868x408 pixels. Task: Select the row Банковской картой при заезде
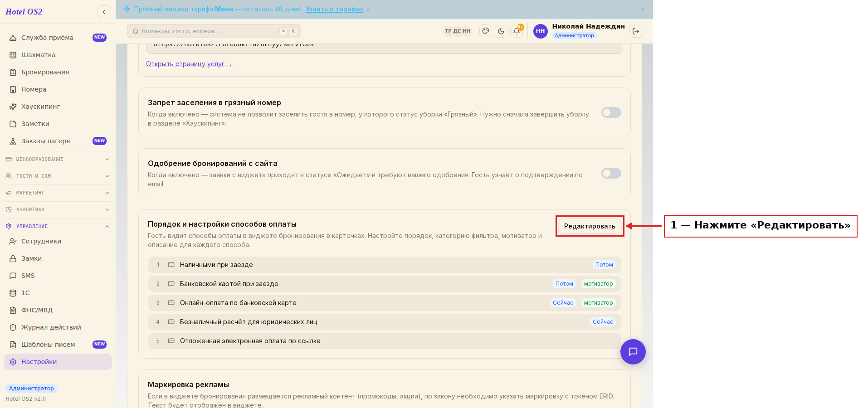pos(384,284)
